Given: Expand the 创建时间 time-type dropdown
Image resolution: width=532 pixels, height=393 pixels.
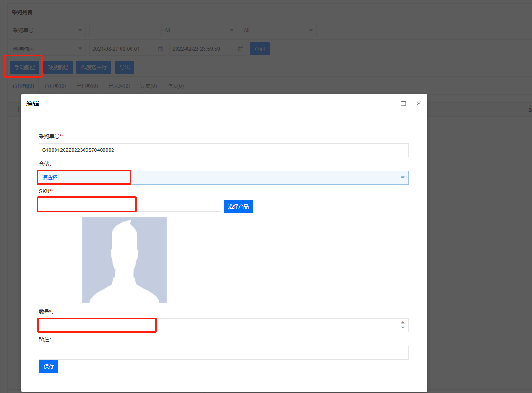Looking at the screenshot, I should 47,49.
